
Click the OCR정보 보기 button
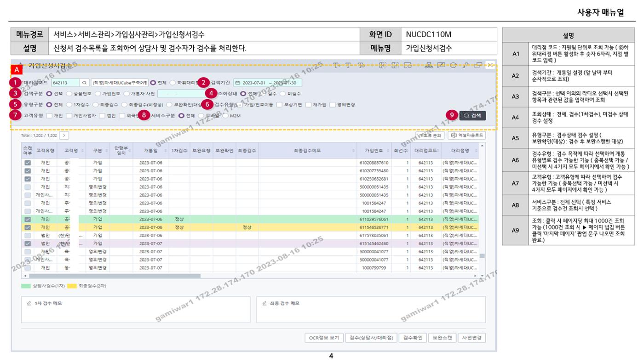click(x=324, y=338)
